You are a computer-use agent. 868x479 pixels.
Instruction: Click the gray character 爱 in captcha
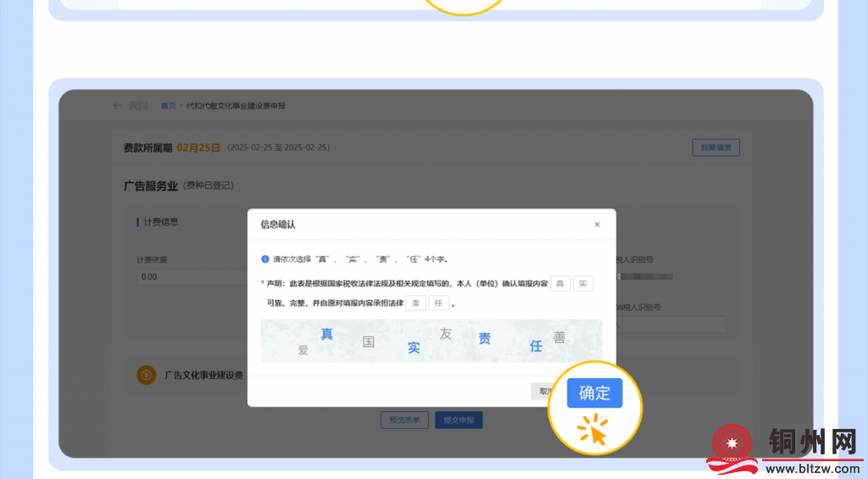(x=303, y=349)
